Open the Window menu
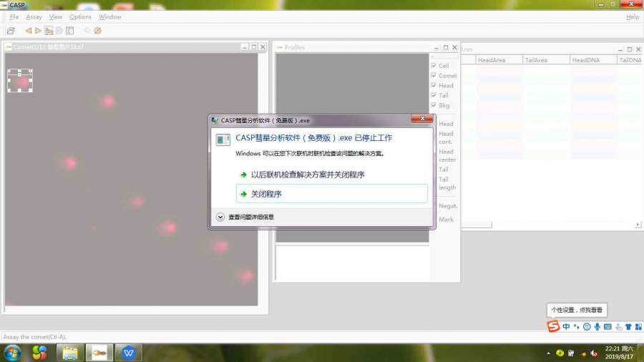The image size is (644, 362). tap(109, 17)
